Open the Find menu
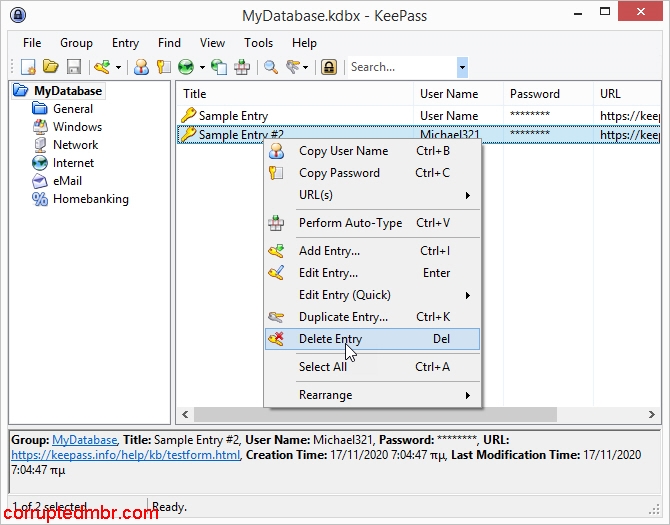670x525 pixels. pyautogui.click(x=169, y=43)
